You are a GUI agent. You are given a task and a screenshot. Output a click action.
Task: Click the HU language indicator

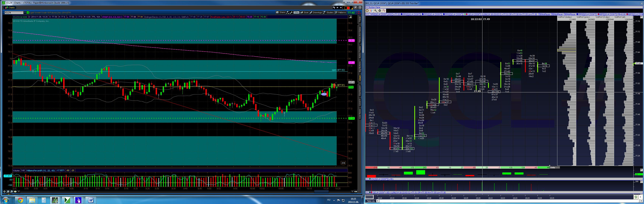(x=329, y=200)
